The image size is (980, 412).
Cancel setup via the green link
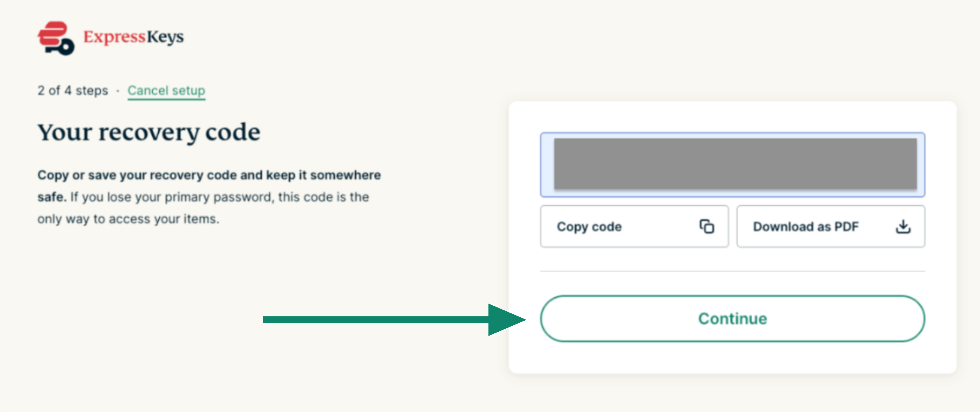tap(166, 91)
